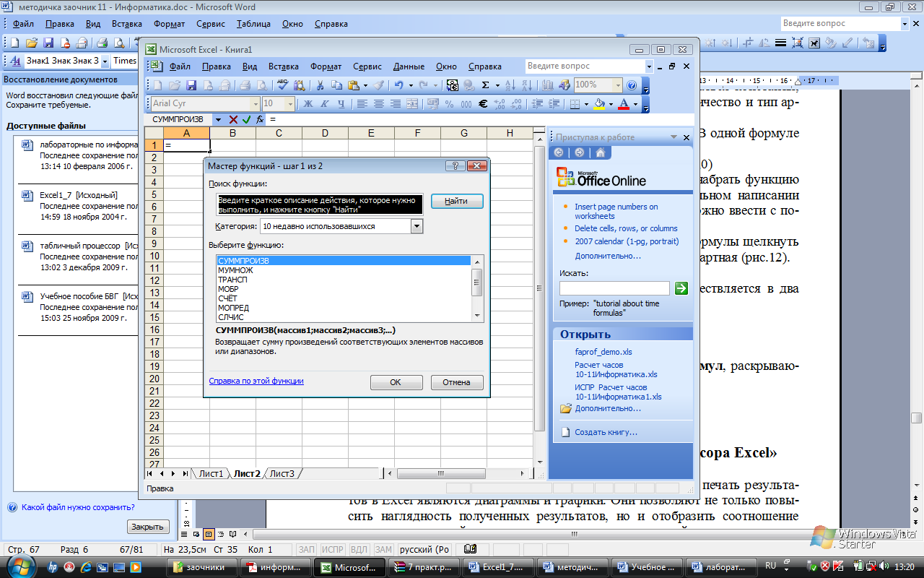This screenshot has height=578, width=924.
Task: Switch to Лист3 sheet tab
Action: pyautogui.click(x=282, y=474)
